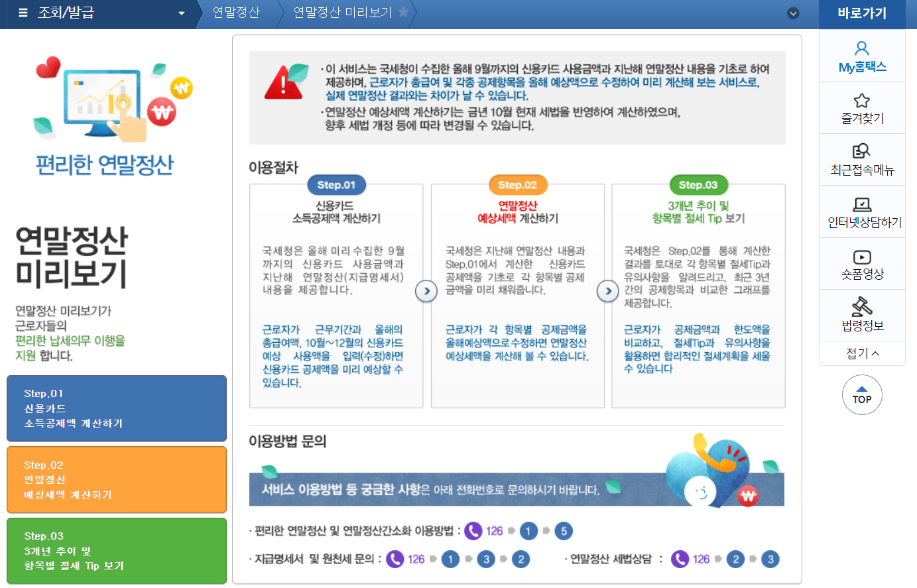Select the 연말정산 미리보기 breadcrumb

coord(343,13)
